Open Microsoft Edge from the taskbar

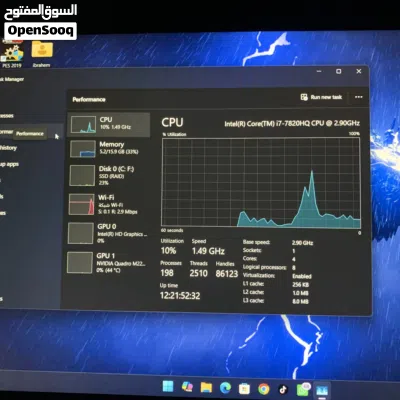(226, 388)
